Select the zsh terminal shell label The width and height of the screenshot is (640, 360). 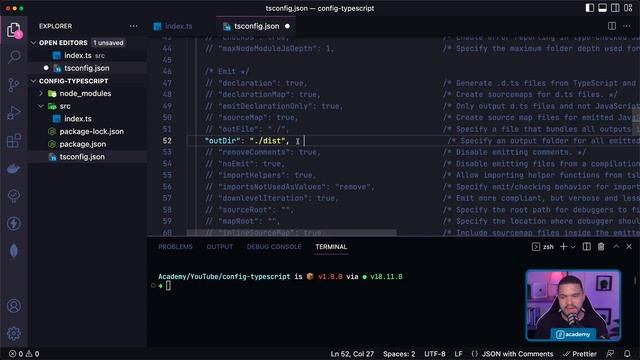543,247
